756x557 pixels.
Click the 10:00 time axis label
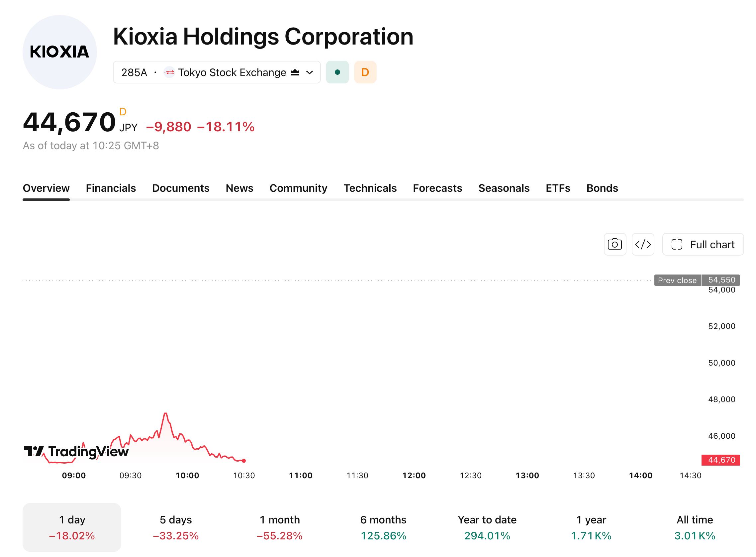pos(187,475)
